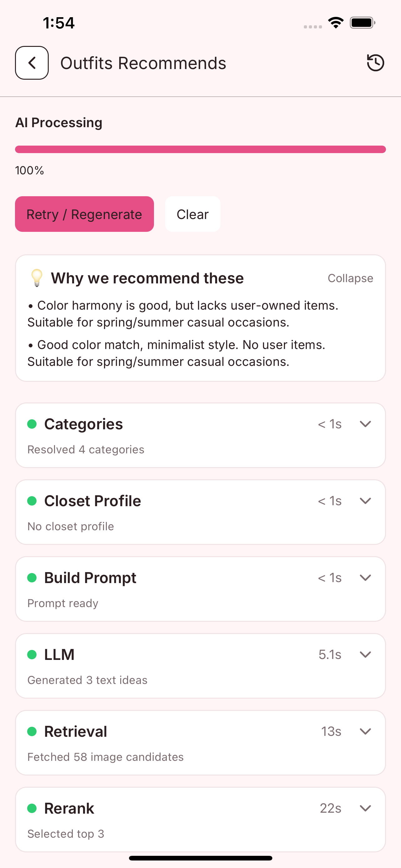
Task: Collapse the Why we recommend these panel
Action: 350,278
